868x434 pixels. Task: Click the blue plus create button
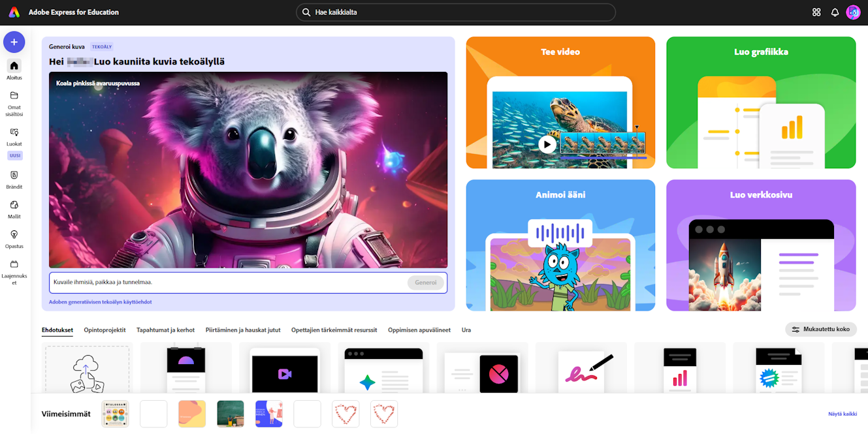[14, 42]
